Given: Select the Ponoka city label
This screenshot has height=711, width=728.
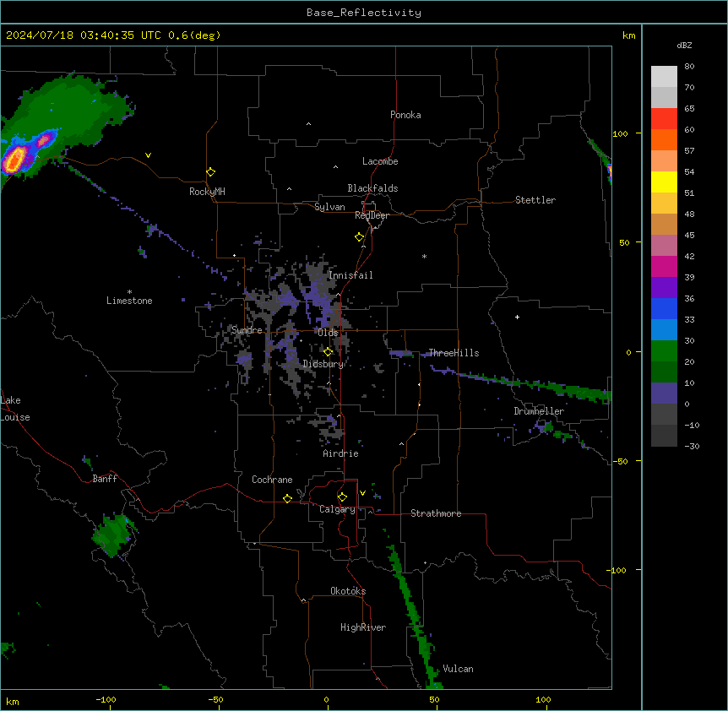Looking at the screenshot, I should [405, 115].
